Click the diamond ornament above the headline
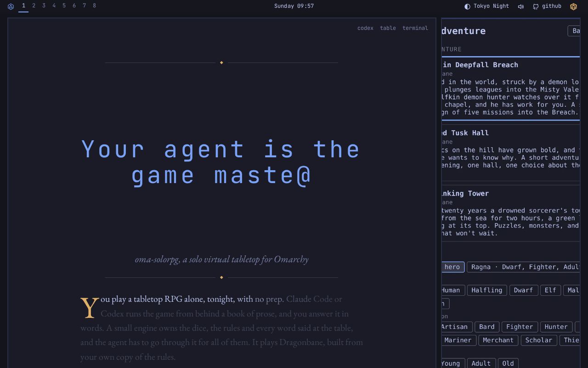 221,63
